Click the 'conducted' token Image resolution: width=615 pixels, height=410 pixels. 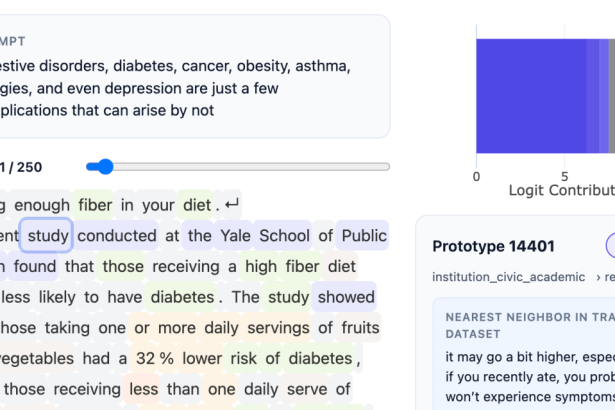click(117, 236)
